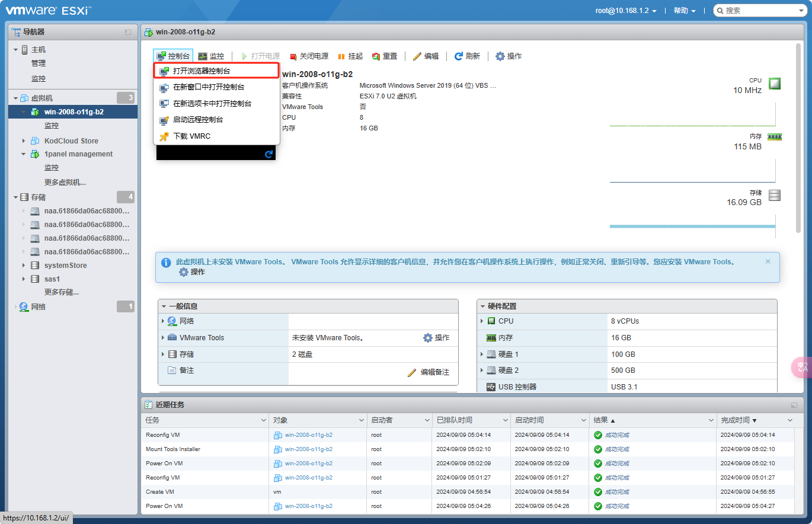Click the console thumbnail refresh icon
The height and width of the screenshot is (524, 812).
point(268,154)
